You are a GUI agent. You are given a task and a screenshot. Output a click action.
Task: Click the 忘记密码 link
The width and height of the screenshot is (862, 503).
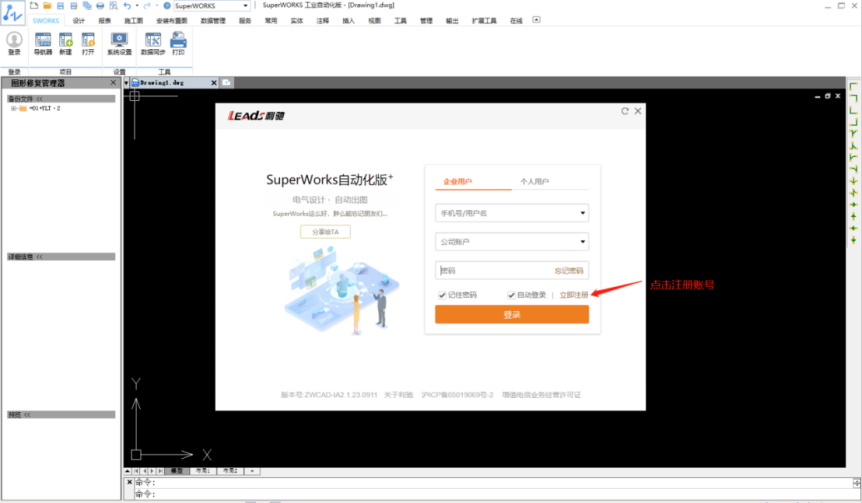(x=568, y=271)
